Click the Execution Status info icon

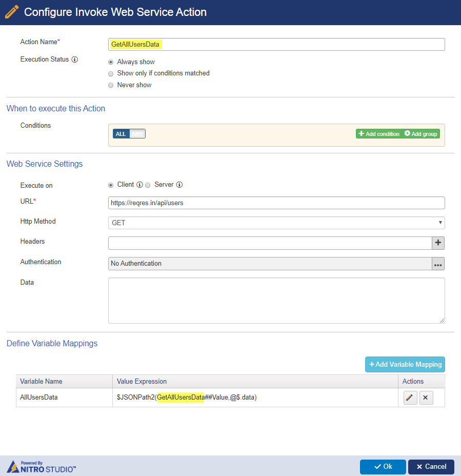[75, 60]
